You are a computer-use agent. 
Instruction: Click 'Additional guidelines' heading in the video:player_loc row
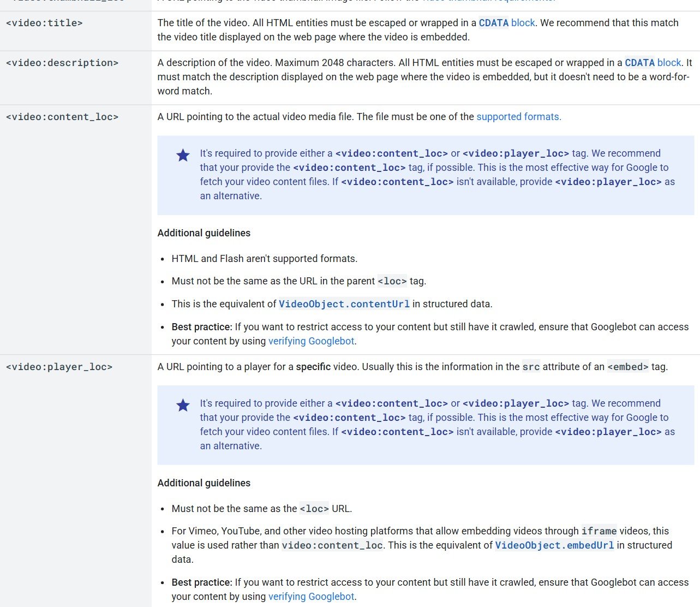(x=204, y=483)
